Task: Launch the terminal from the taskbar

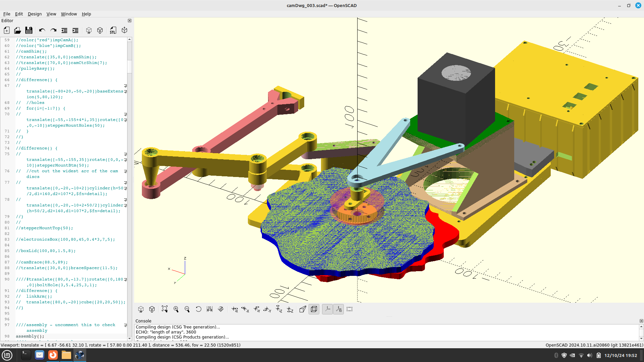Action: pos(26,355)
